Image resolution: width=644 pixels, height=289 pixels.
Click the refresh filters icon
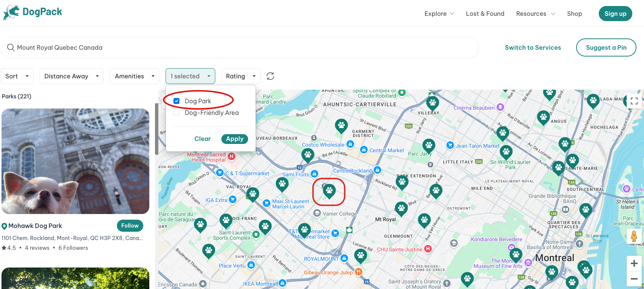click(270, 76)
